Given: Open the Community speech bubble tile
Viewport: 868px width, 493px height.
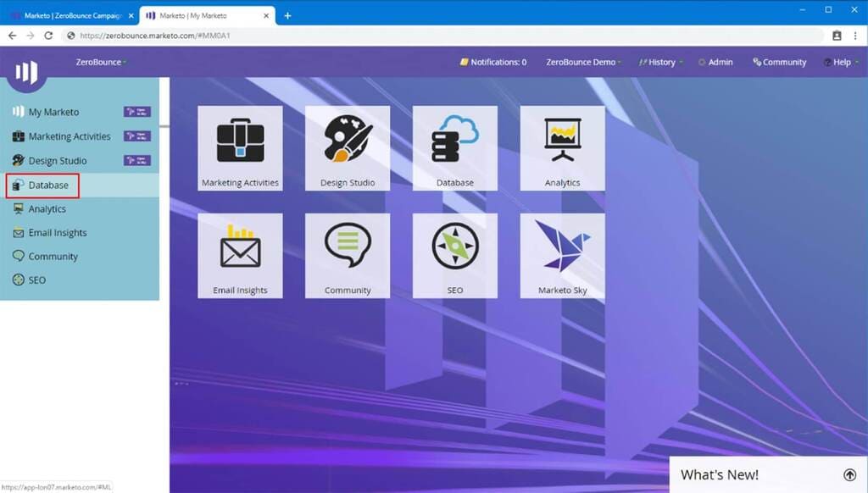Looking at the screenshot, I should (x=348, y=256).
